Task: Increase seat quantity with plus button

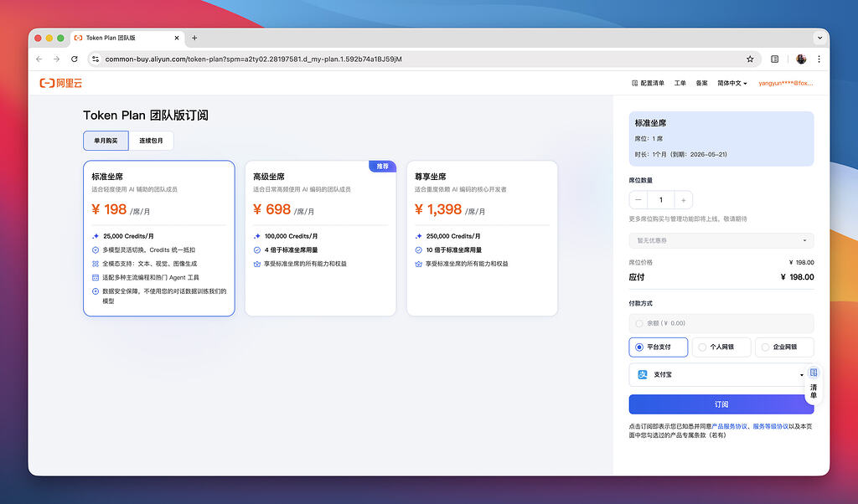Action: (684, 200)
